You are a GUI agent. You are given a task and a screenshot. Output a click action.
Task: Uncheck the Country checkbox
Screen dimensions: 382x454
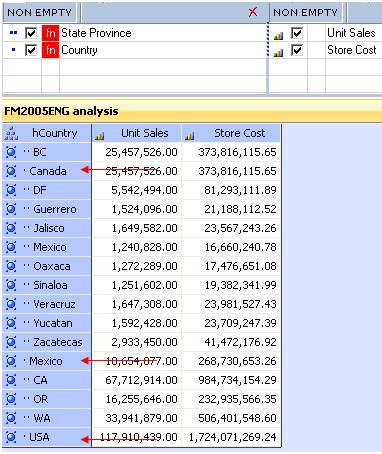click(x=31, y=50)
